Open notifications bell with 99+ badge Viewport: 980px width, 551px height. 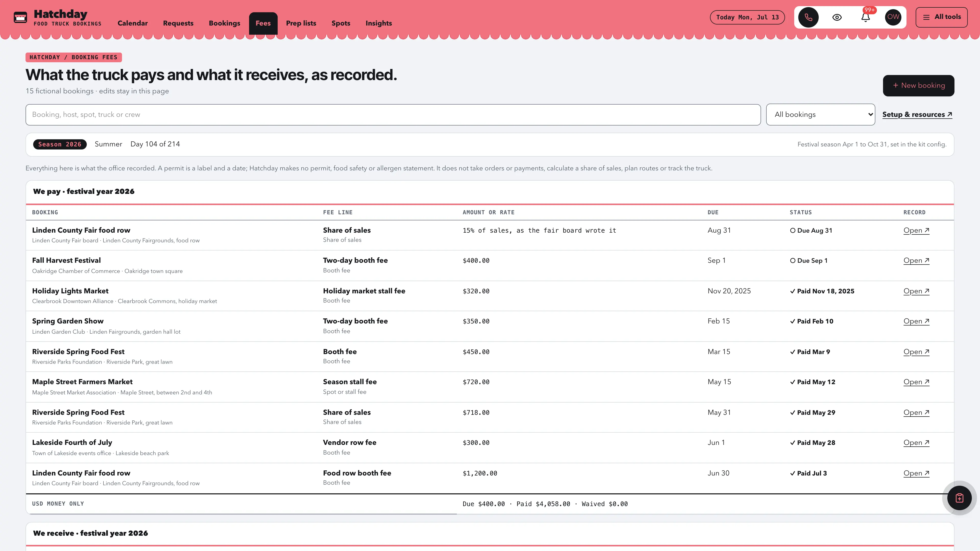pos(865,17)
